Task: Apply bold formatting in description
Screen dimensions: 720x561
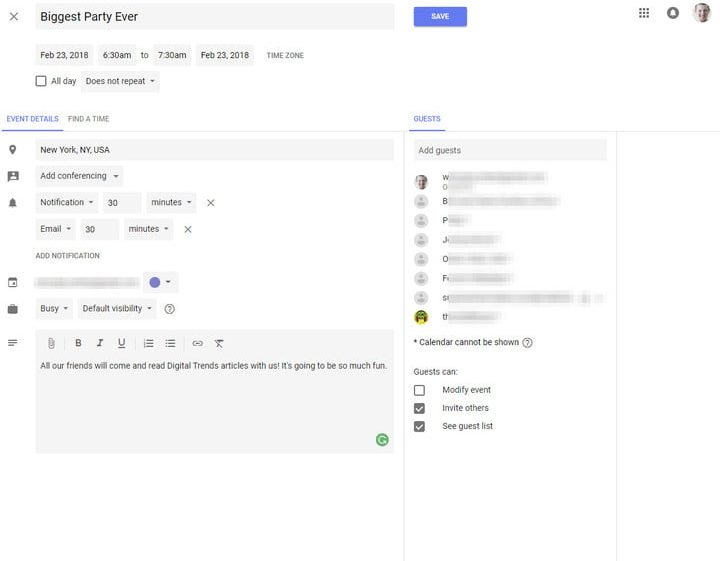Action: [78, 343]
